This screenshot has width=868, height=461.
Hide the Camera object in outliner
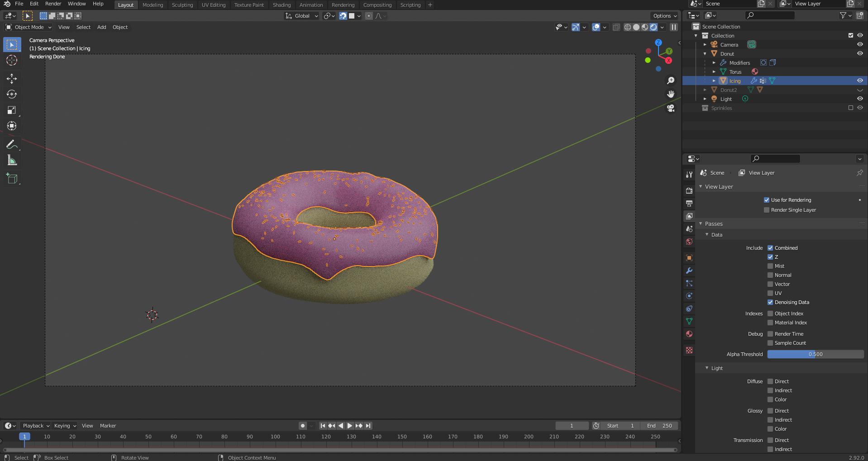coord(860,44)
